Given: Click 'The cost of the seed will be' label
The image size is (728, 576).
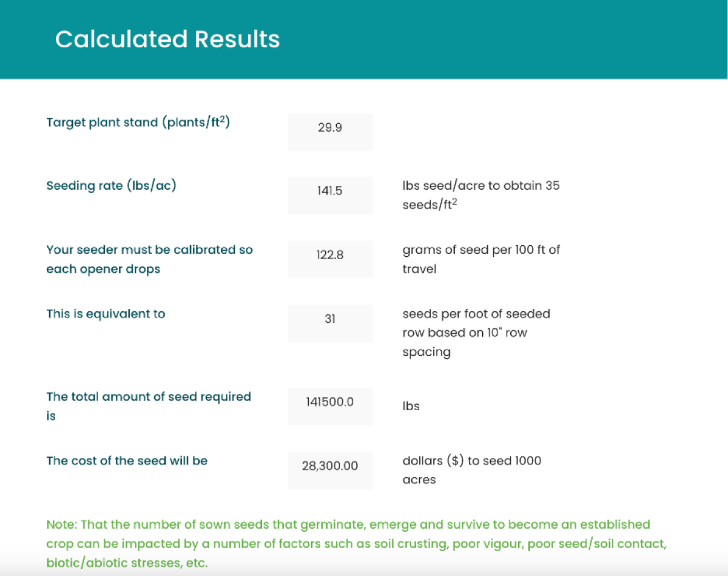Looking at the screenshot, I should (127, 461).
